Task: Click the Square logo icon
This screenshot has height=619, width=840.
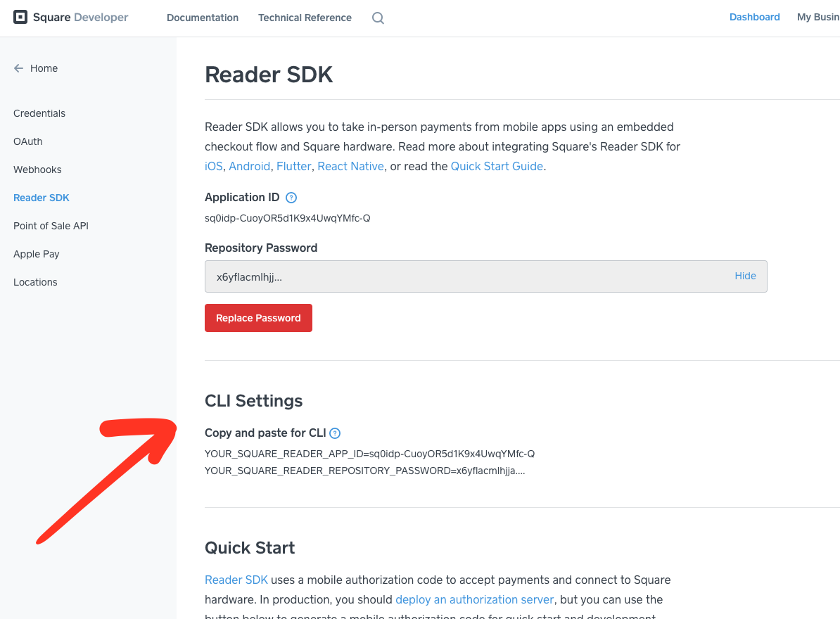Action: tap(20, 17)
